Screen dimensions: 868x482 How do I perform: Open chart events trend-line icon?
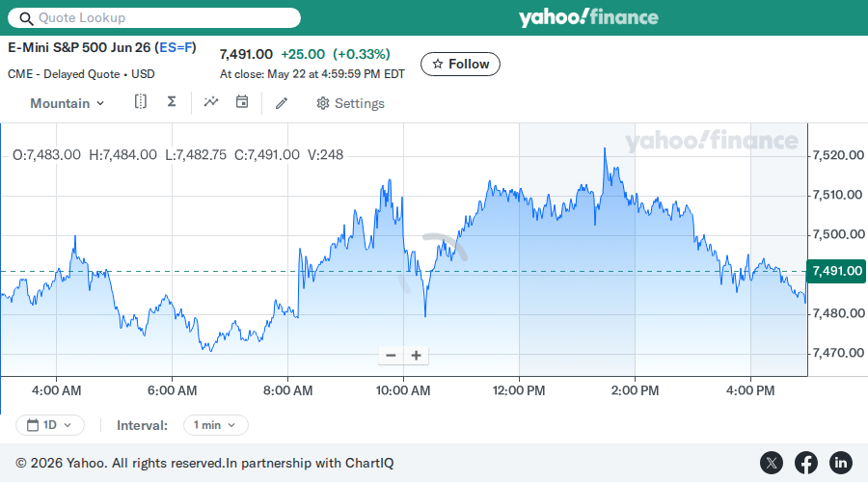coord(211,102)
